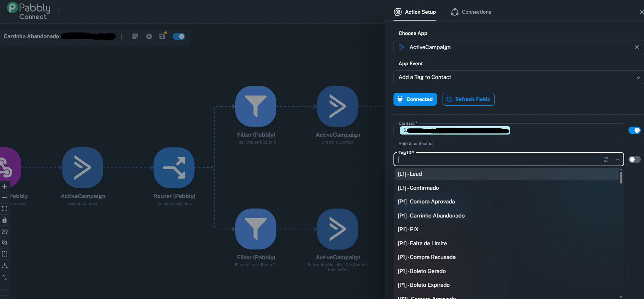Switch to the Action Setup tab
The width and height of the screenshot is (644, 299).
[x=415, y=12]
